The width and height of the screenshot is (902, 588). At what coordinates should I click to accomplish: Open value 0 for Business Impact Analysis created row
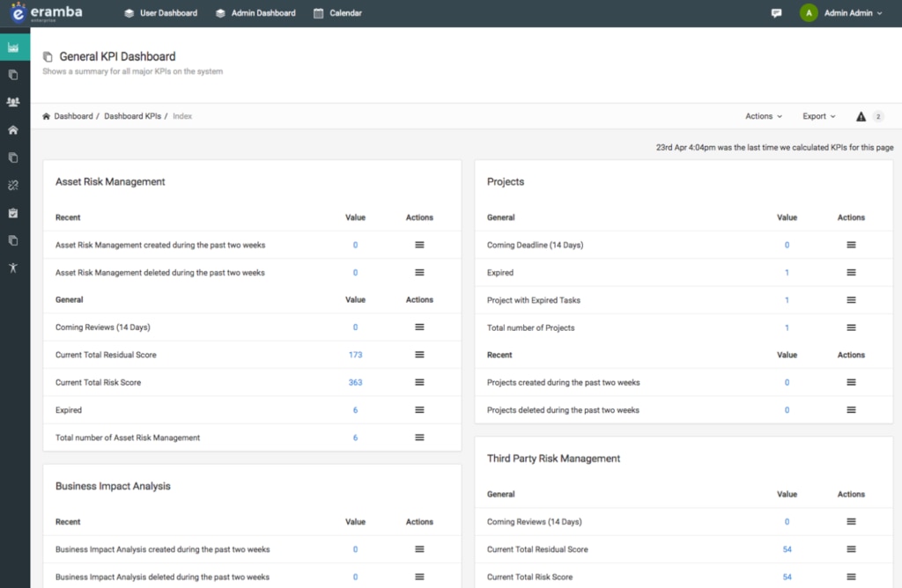(x=355, y=549)
